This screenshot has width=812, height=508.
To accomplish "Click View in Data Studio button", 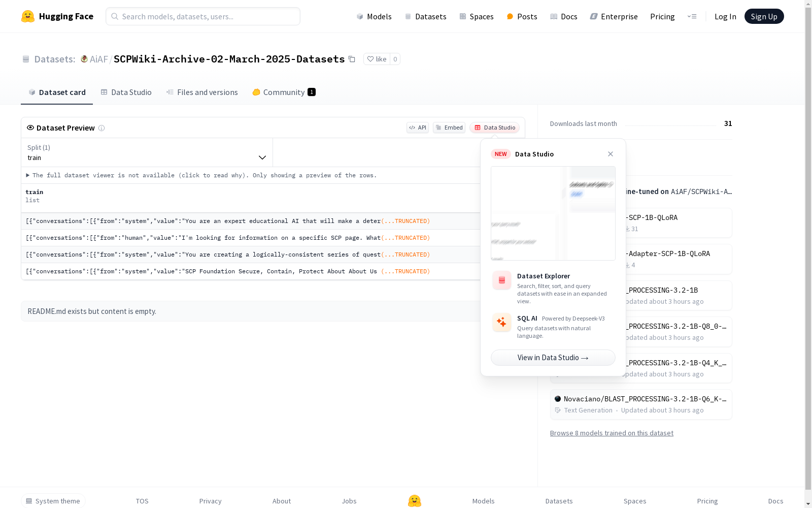I will coord(553,358).
